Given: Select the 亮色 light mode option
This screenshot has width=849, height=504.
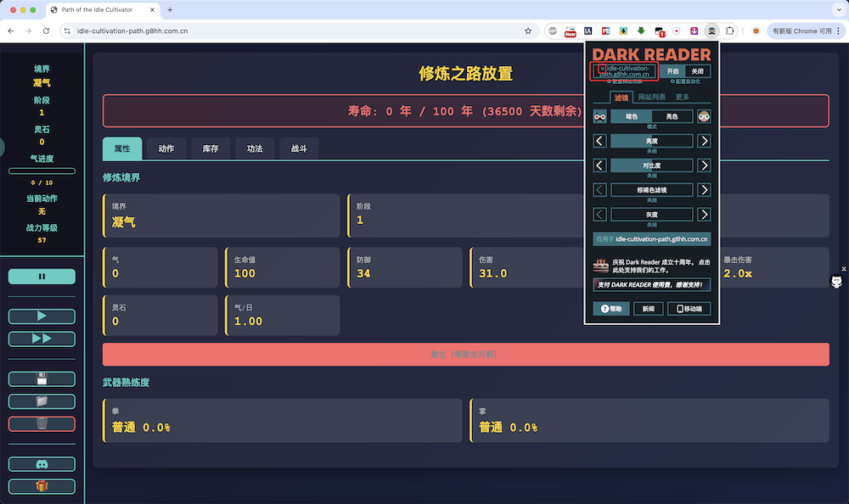Looking at the screenshot, I should tap(672, 116).
